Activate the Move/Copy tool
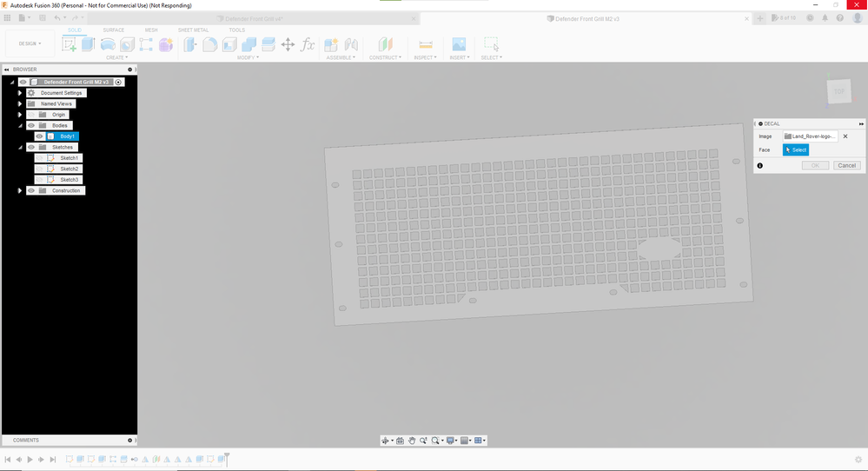The height and width of the screenshot is (471, 868). point(288,45)
